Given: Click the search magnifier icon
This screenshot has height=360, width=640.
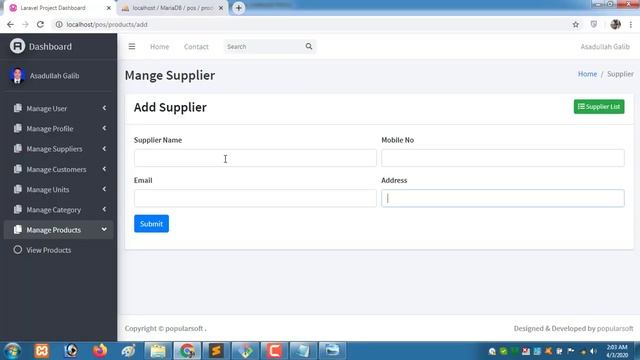Looking at the screenshot, I should tap(309, 47).
